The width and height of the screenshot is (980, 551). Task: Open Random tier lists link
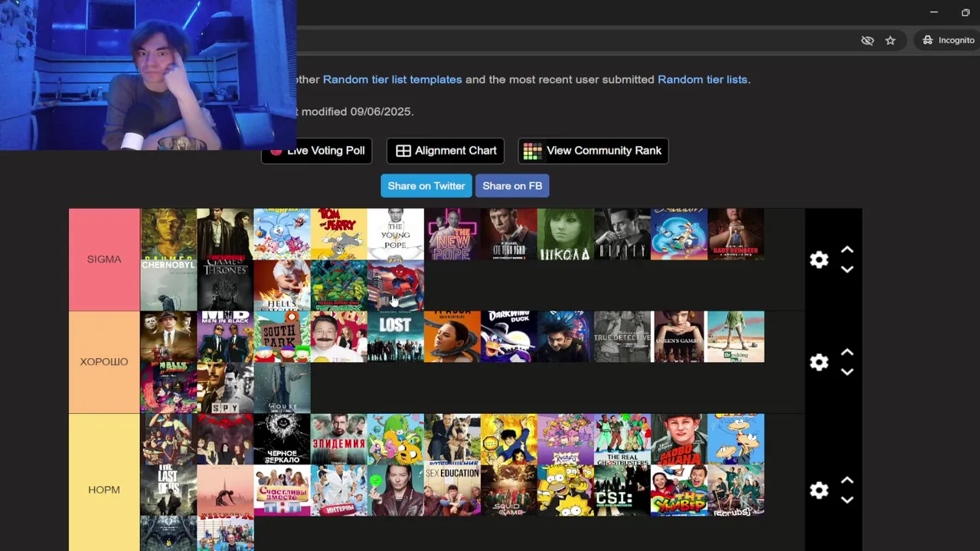click(702, 80)
